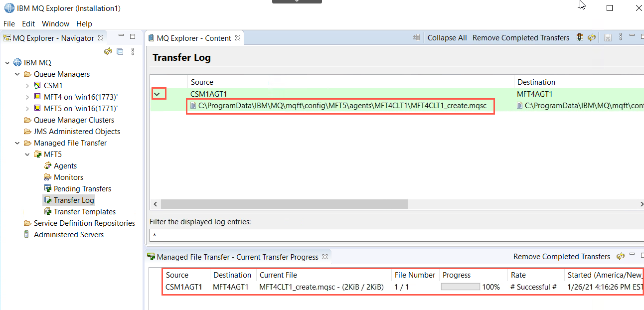
Task: Click MFT4 on 'win16(1773)' queue manager icon
Action: click(37, 97)
